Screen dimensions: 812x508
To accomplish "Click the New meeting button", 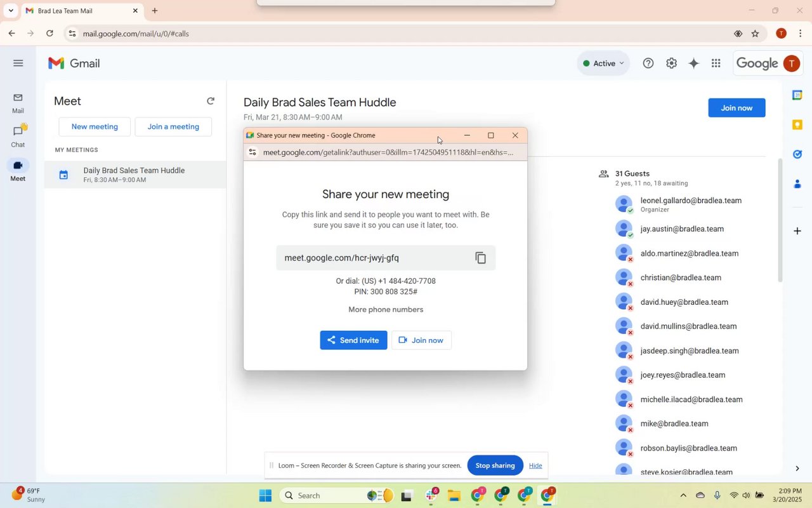I will pos(95,126).
